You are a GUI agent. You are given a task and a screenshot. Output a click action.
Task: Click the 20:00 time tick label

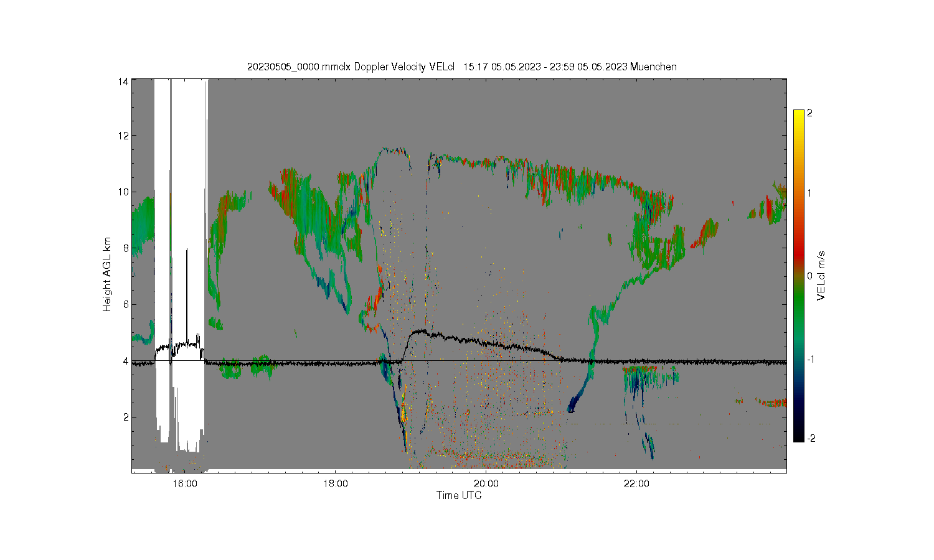pyautogui.click(x=486, y=484)
